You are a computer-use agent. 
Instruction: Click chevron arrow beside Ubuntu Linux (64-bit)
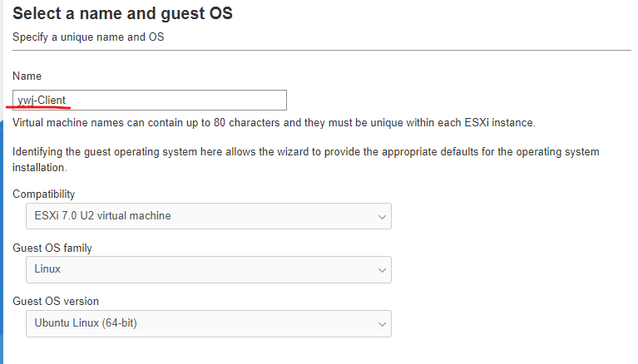tap(382, 324)
